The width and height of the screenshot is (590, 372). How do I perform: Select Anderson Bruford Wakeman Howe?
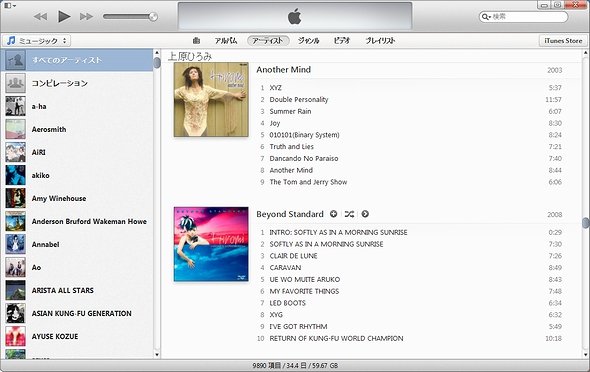(77, 221)
